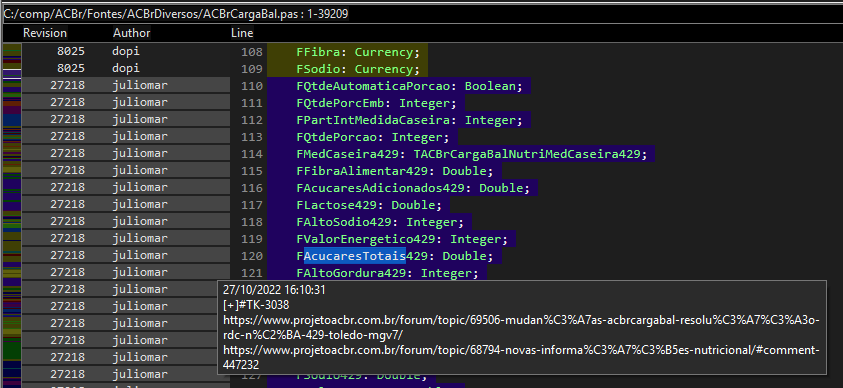Click the 69506 forum topic URL in tooltip

click(521, 327)
